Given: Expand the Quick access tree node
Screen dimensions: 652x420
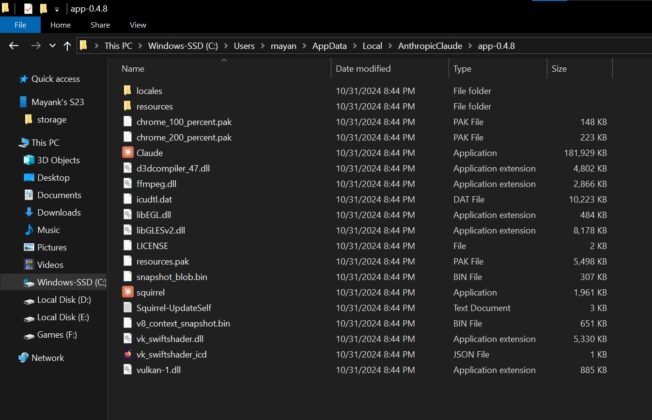Looking at the screenshot, I should [x=9, y=79].
